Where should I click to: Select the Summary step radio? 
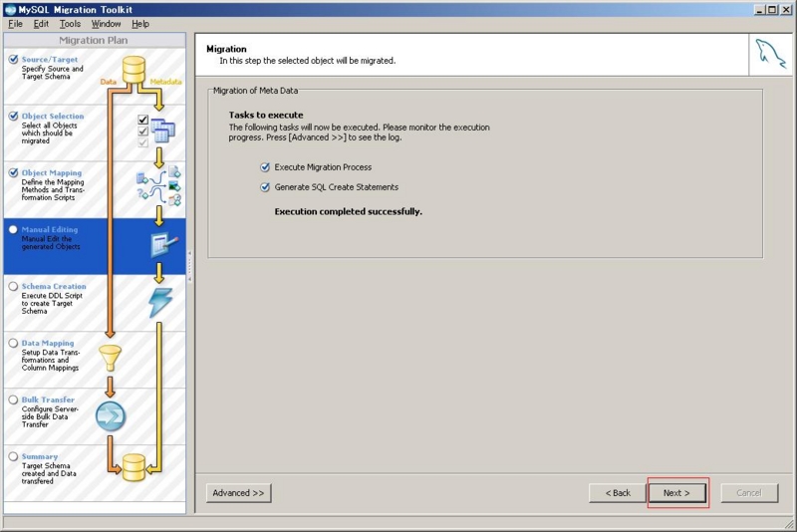click(13, 457)
